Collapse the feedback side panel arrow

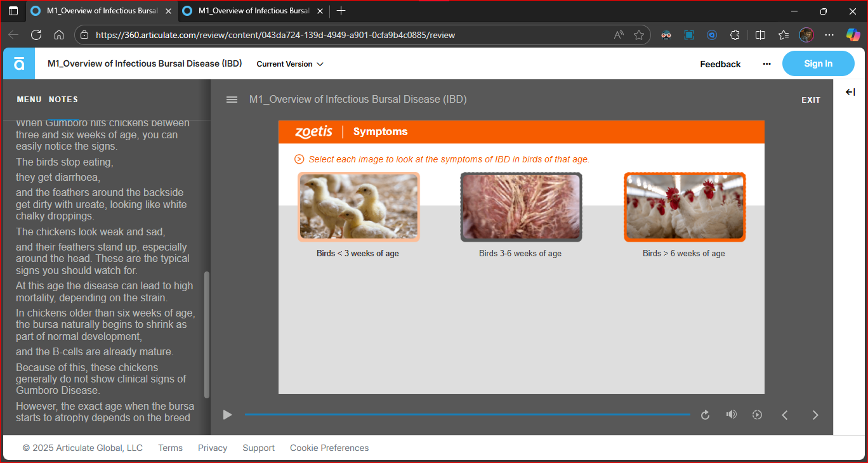pos(850,92)
